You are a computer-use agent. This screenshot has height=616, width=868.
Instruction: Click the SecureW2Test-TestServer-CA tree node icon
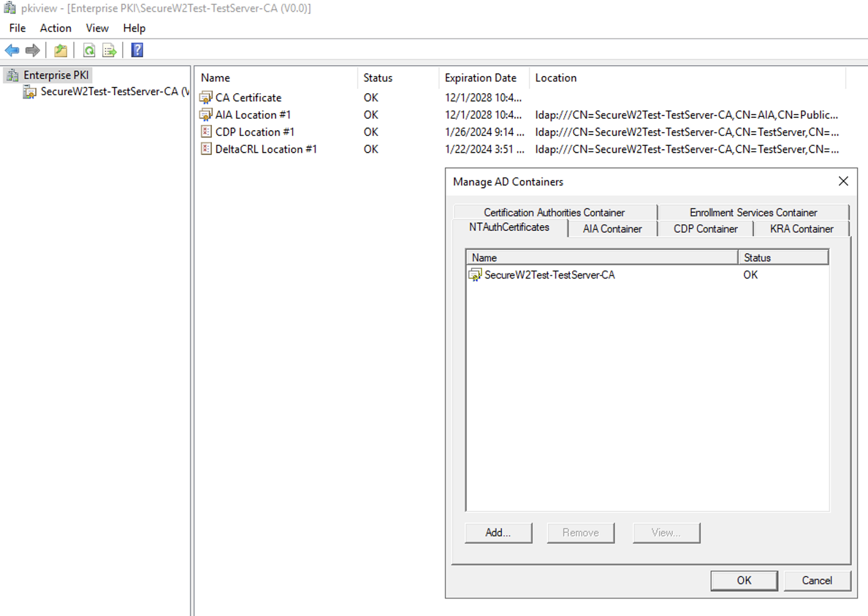pos(30,92)
